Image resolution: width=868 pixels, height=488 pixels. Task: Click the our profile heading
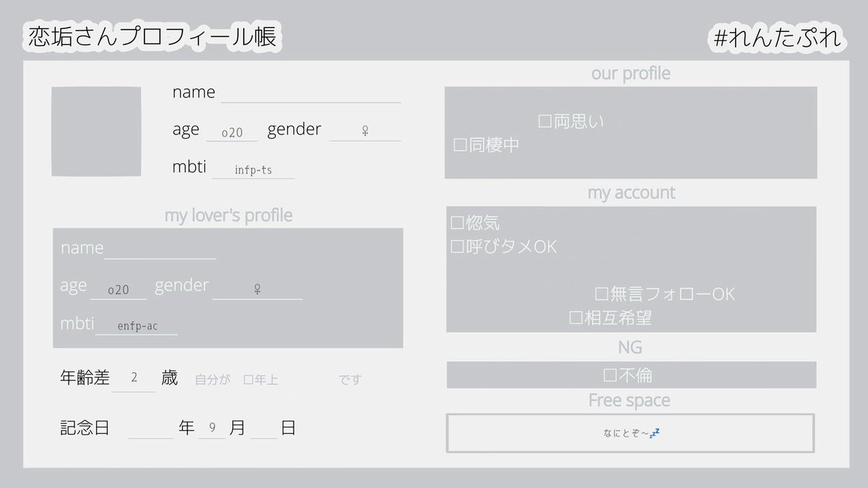(631, 73)
